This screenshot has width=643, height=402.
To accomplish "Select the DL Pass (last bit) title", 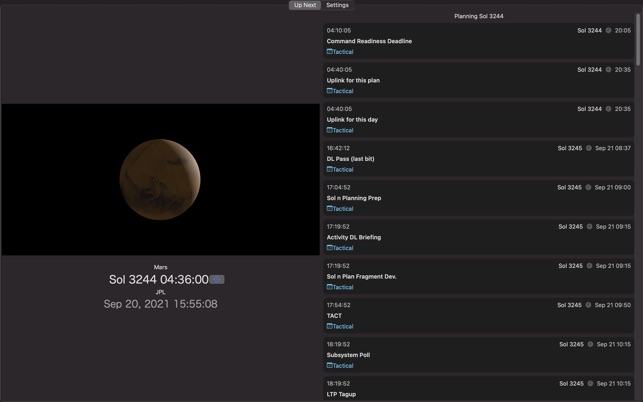I will pyautogui.click(x=350, y=159).
